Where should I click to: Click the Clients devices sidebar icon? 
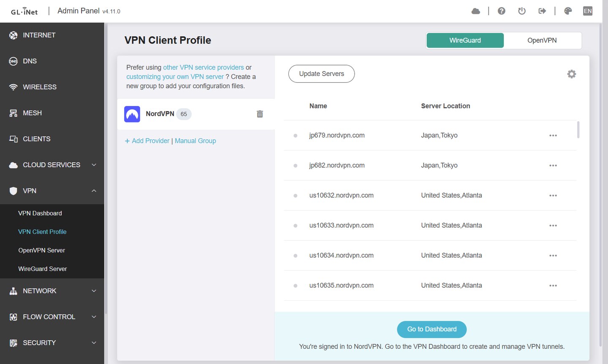[14, 139]
